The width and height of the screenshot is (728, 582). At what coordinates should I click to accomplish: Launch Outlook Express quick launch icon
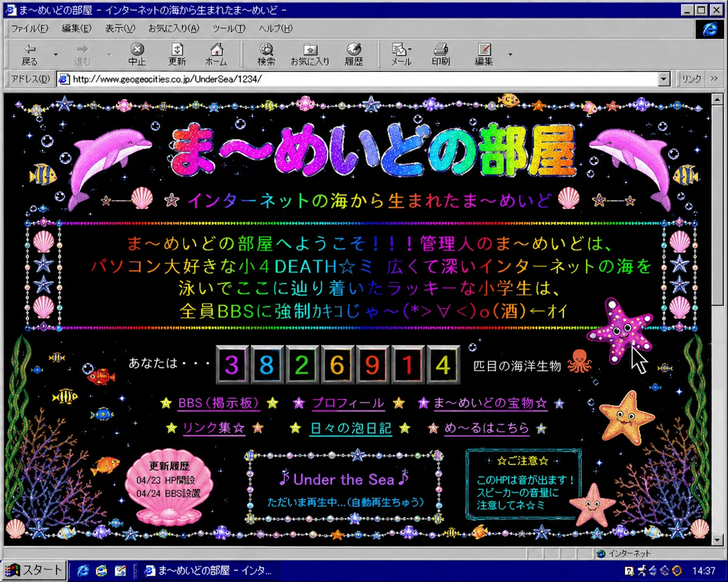point(101,570)
